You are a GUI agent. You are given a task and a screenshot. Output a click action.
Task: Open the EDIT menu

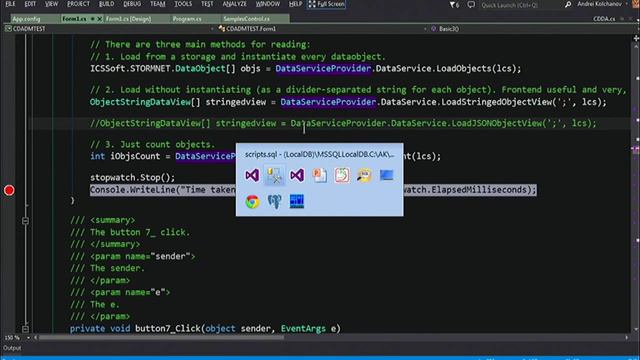(30, 4)
